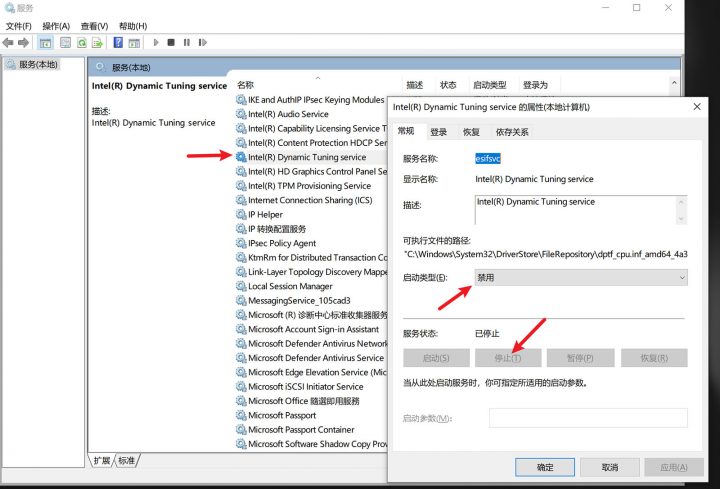
Task: Select Intel(R) Capability Licensing Service row
Action: [311, 129]
